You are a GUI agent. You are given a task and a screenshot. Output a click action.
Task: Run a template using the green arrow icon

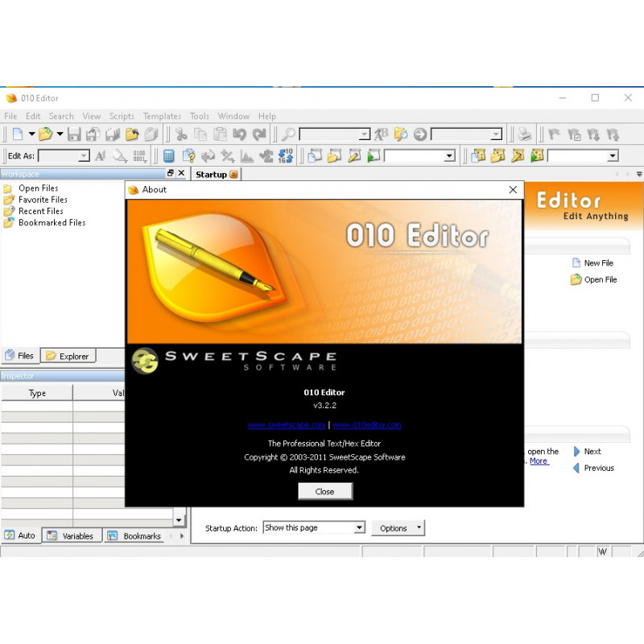372,155
